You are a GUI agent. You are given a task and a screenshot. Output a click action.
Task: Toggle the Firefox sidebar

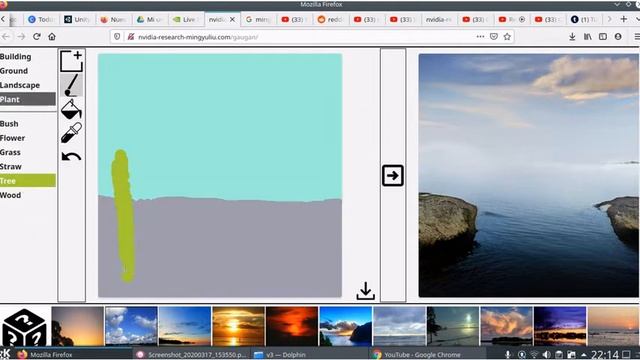[x=603, y=36]
